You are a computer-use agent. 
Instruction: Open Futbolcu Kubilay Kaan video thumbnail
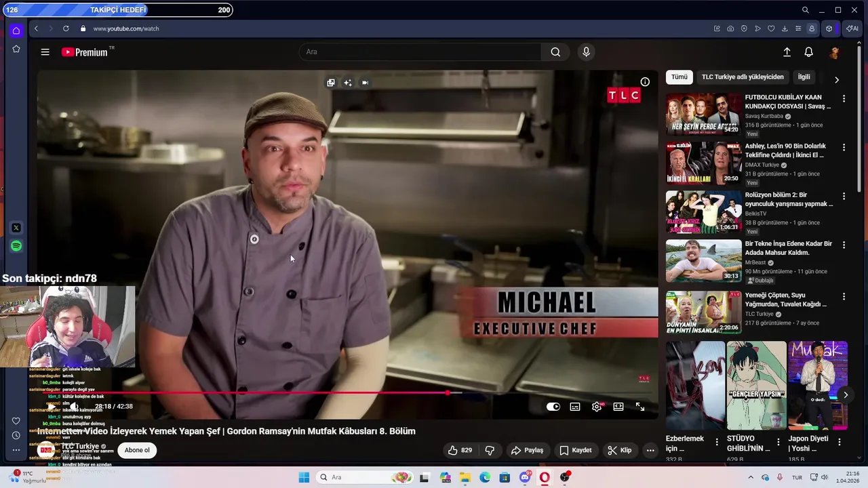[x=703, y=115]
